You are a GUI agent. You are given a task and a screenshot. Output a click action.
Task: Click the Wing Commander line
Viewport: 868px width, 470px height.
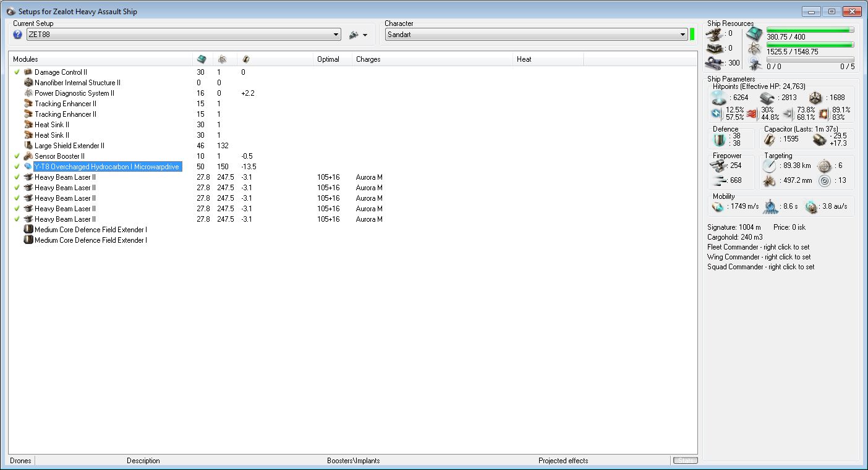point(759,257)
